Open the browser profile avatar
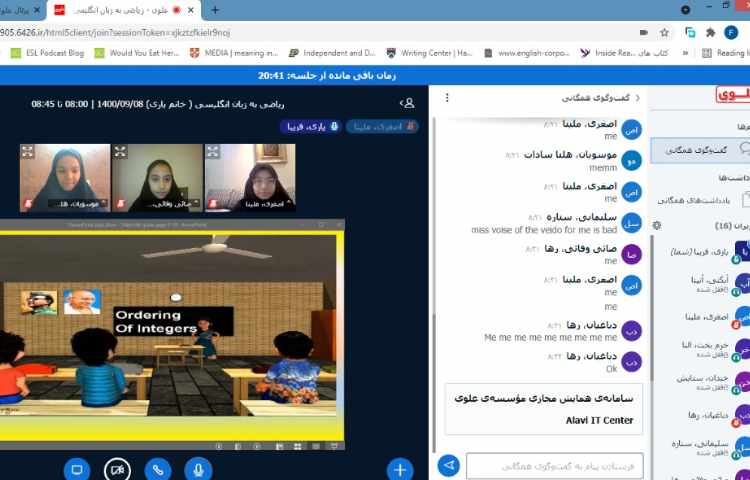This screenshot has height=480, width=750. pos(730,33)
